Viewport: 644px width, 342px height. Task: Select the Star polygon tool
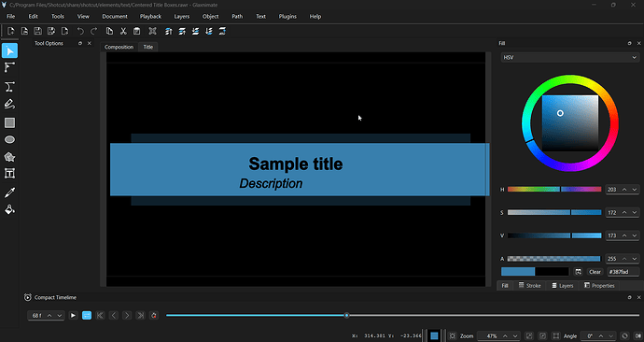click(x=10, y=157)
